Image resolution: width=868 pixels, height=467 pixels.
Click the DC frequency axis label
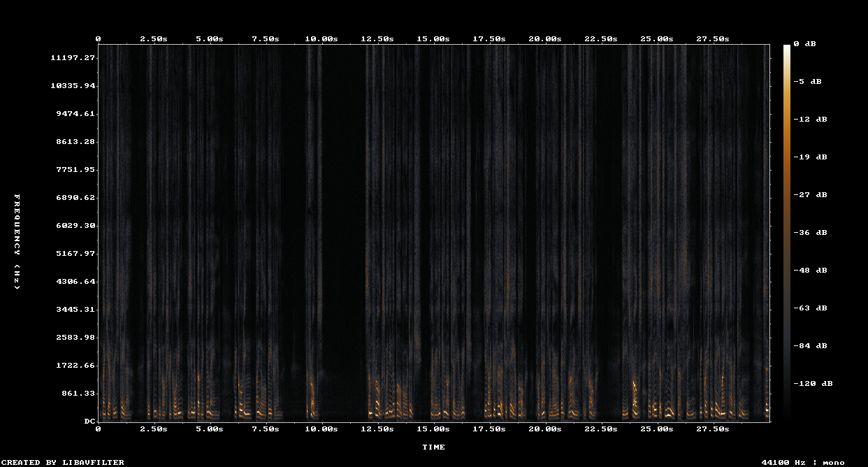(x=89, y=421)
